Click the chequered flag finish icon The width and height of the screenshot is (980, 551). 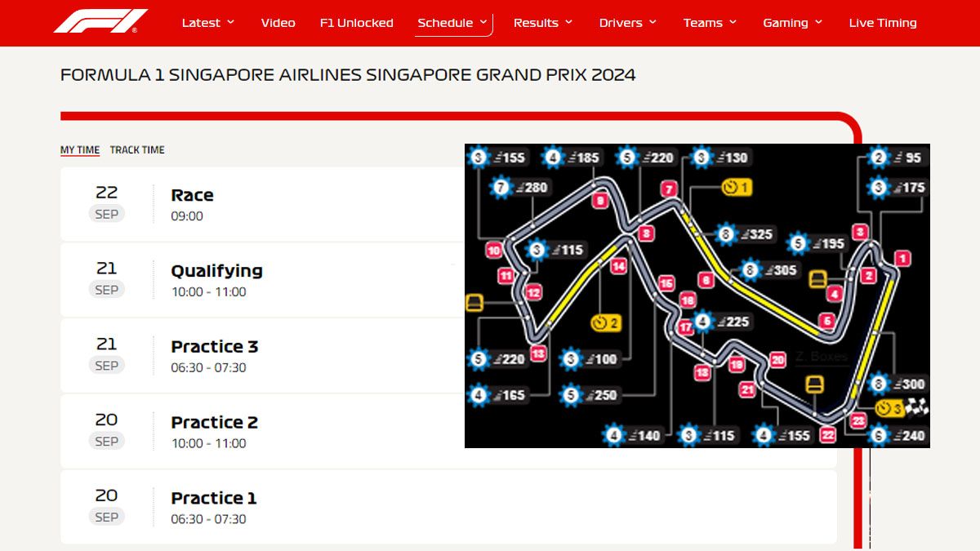click(x=917, y=407)
